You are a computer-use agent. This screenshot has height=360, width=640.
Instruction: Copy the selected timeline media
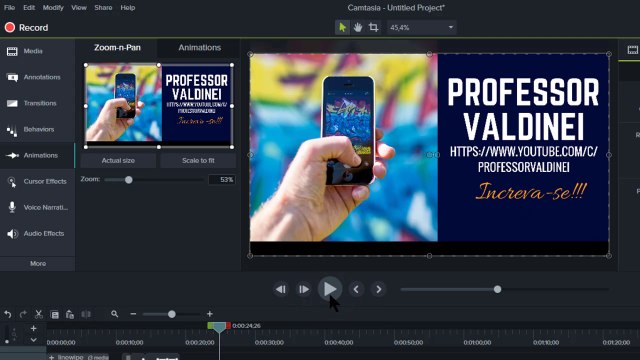click(55, 314)
